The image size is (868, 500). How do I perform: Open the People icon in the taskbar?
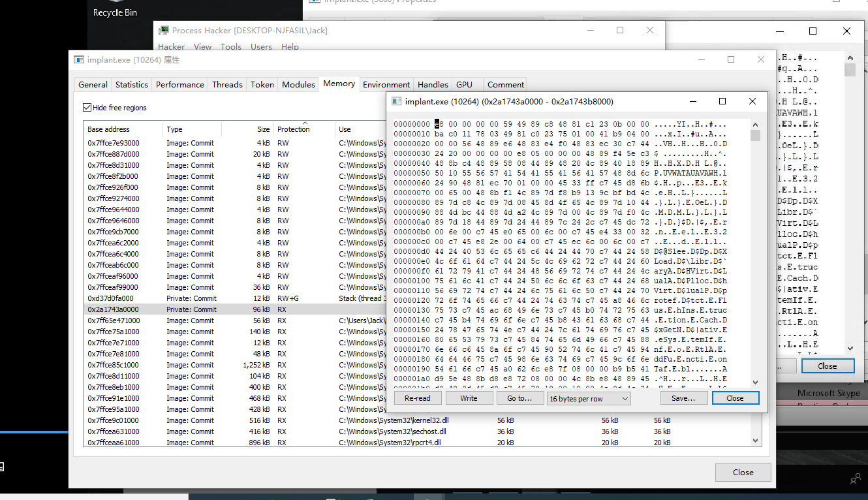[x=855, y=480]
